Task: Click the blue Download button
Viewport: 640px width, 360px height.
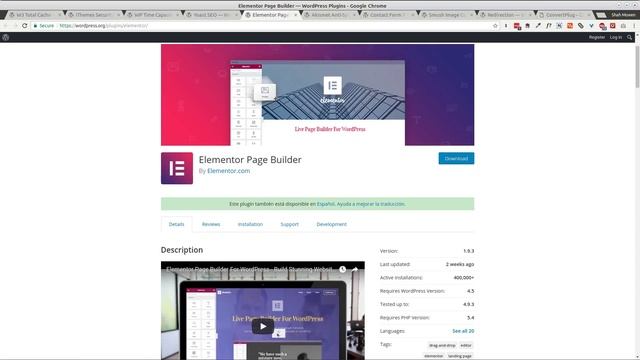Action: 456,158
